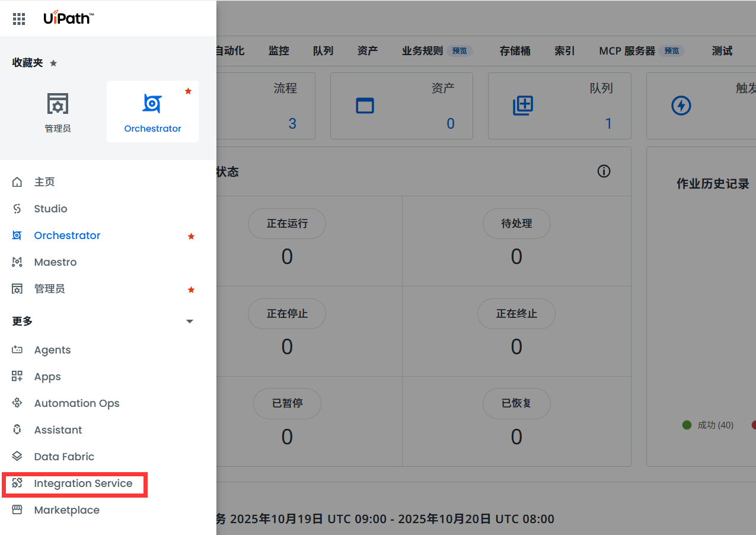
Task: Open the 管理员 favorites tile
Action: pos(58,112)
